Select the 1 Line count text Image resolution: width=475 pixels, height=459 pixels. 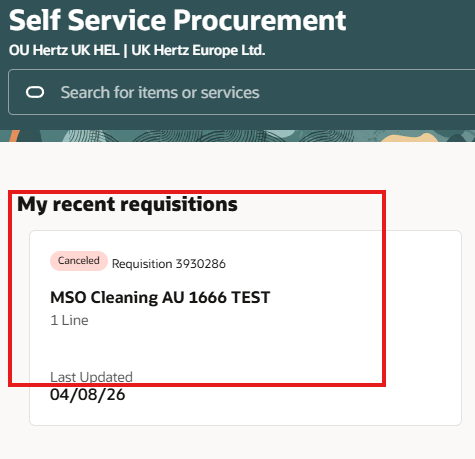pos(69,320)
